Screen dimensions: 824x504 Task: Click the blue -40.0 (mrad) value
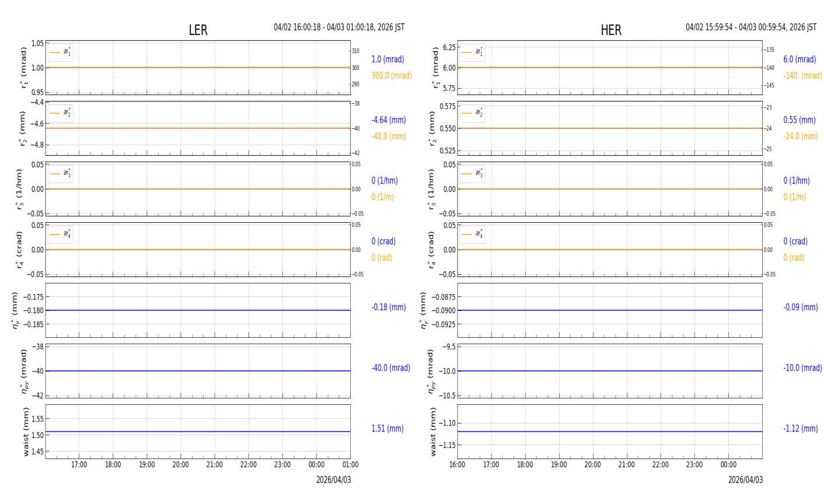point(390,368)
